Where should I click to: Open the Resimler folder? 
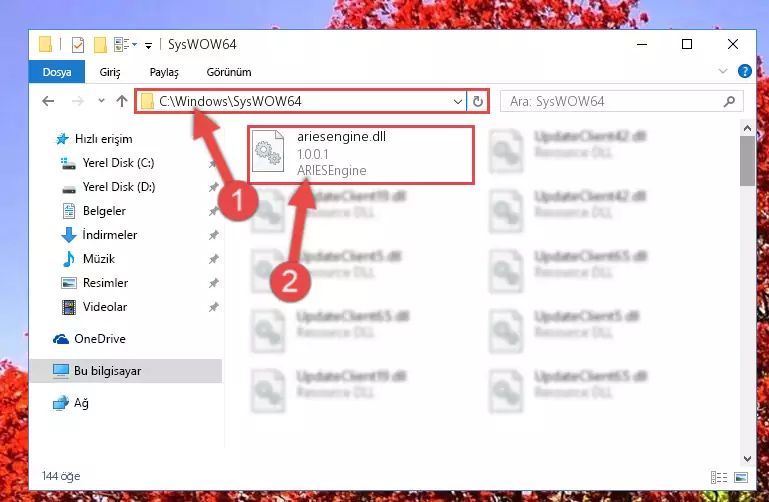pos(105,283)
